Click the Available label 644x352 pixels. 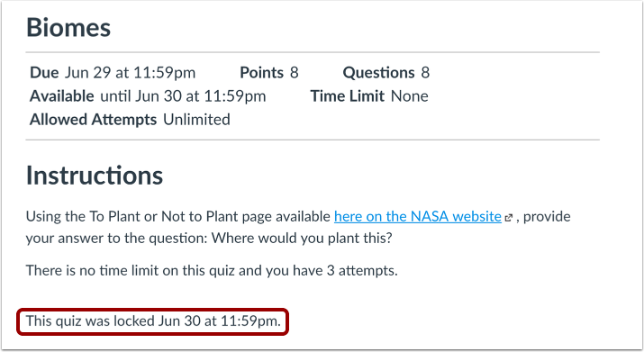coord(61,96)
